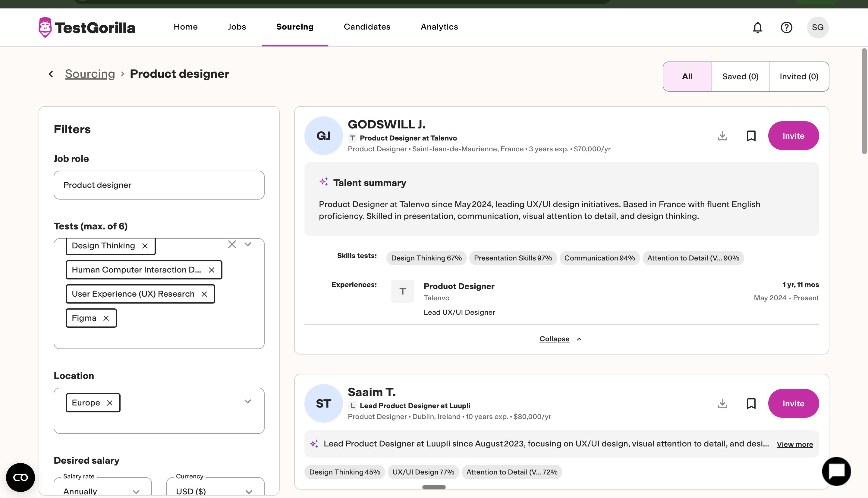This screenshot has height=498, width=868.
Task: Clear all selected tests
Action: [x=232, y=244]
